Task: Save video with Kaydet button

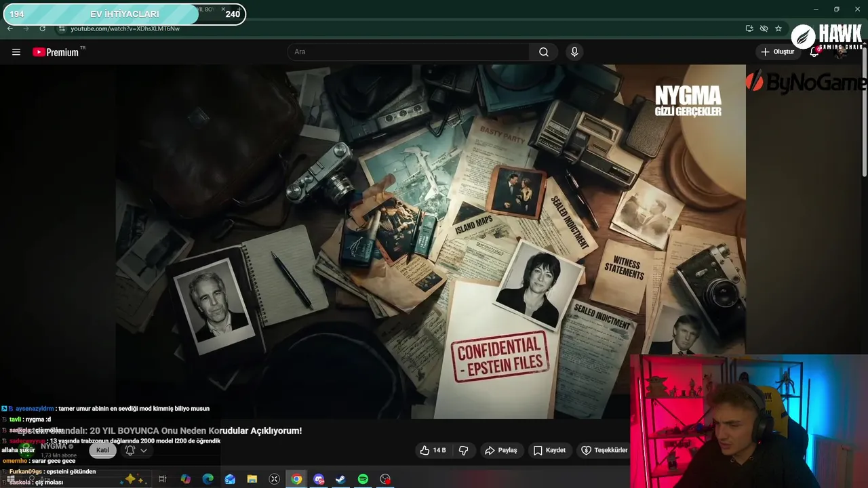Action: pos(549,450)
